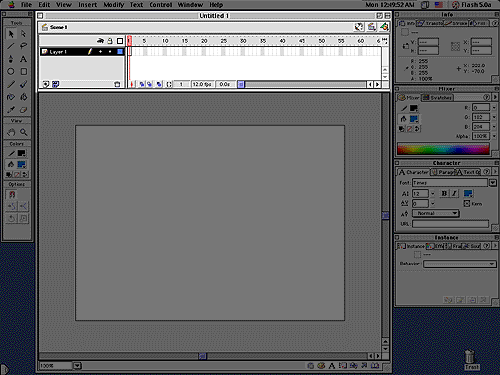Viewport: 500px width, 375px height.
Task: Click the text color swatch in Character panel
Action: [468, 193]
